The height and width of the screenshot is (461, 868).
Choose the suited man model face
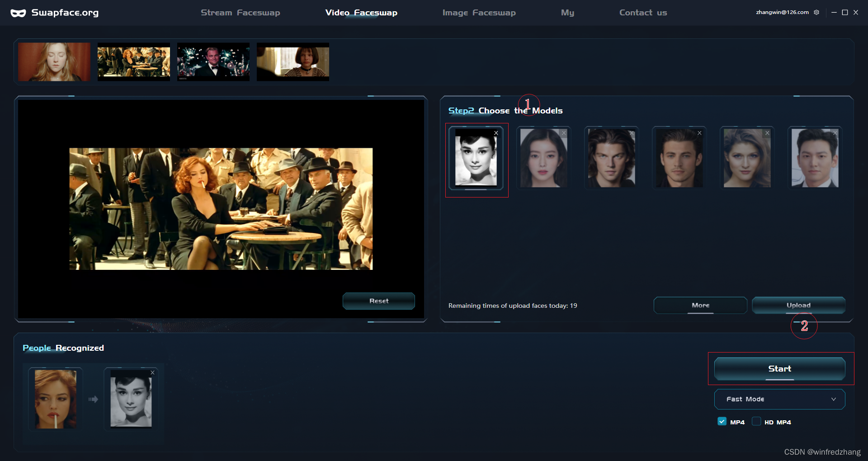[x=815, y=158]
